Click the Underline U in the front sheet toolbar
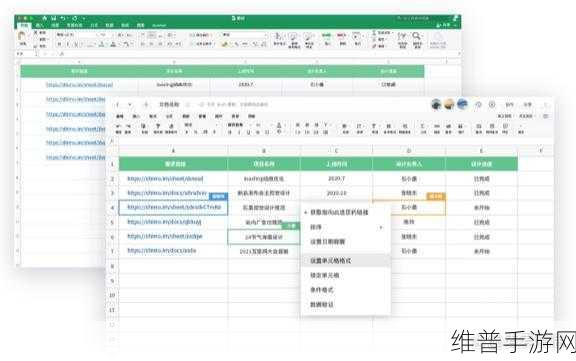The height and width of the screenshot is (361, 576). click(x=248, y=132)
